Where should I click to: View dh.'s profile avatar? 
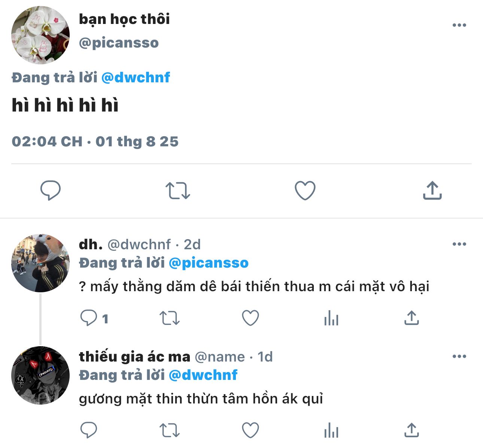[x=40, y=263]
